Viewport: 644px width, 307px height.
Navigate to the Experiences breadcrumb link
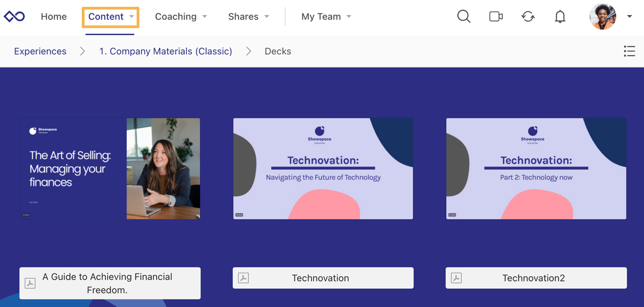pyautogui.click(x=40, y=51)
